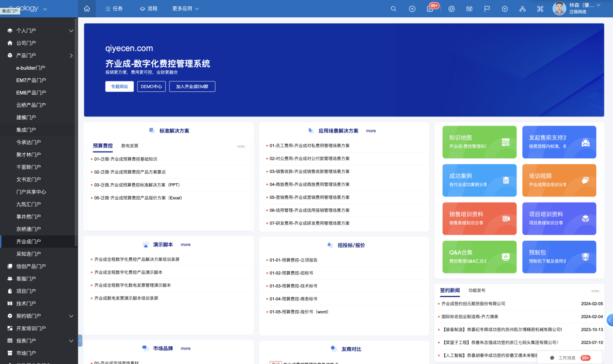The image size is (613, 364).
Task: Collapse sidebar using left edge handle
Action: tap(80, 340)
